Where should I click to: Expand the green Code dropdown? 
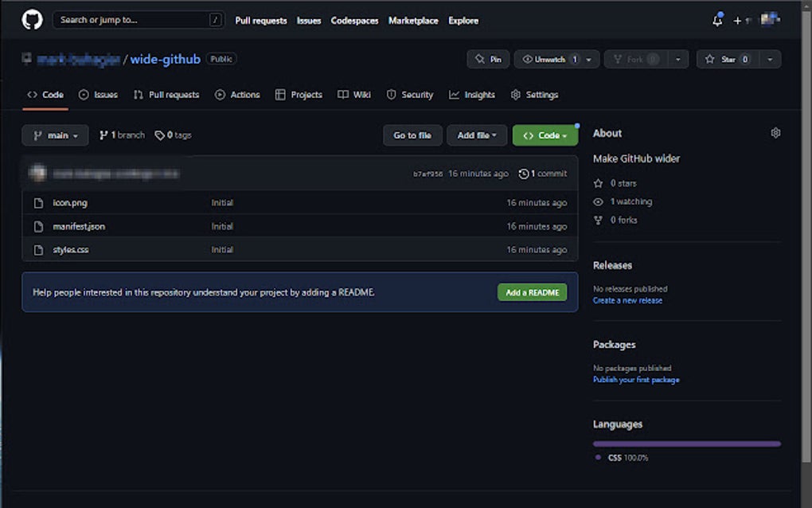[545, 135]
